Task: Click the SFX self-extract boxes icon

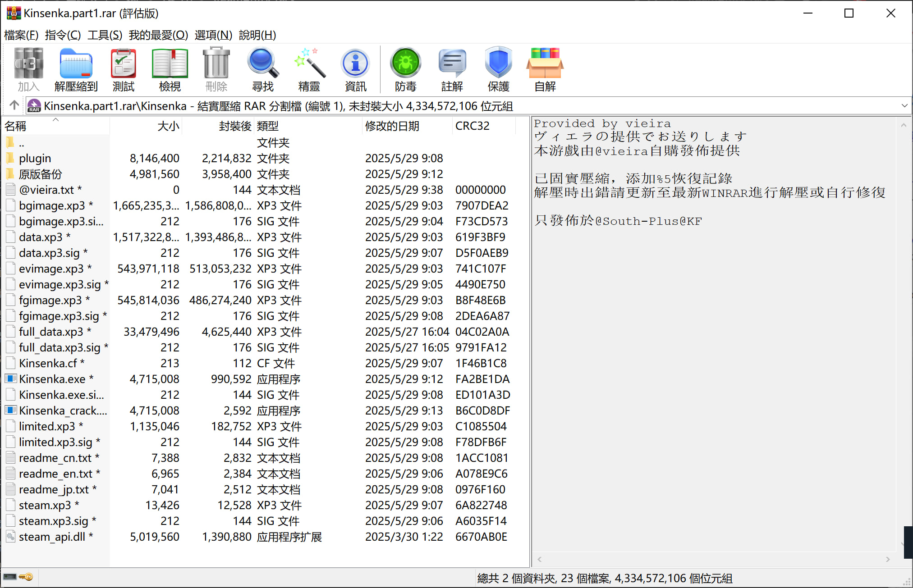Action: coord(545,68)
